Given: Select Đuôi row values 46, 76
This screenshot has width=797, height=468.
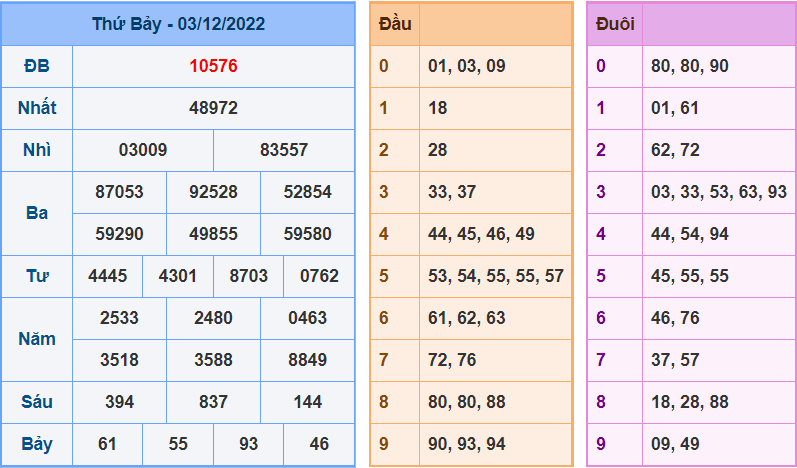Looking at the screenshot, I should coord(675,318).
